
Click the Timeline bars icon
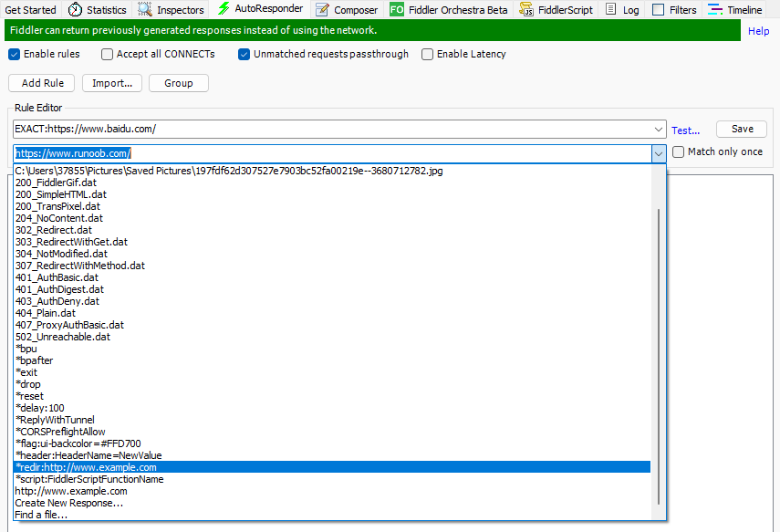click(715, 9)
